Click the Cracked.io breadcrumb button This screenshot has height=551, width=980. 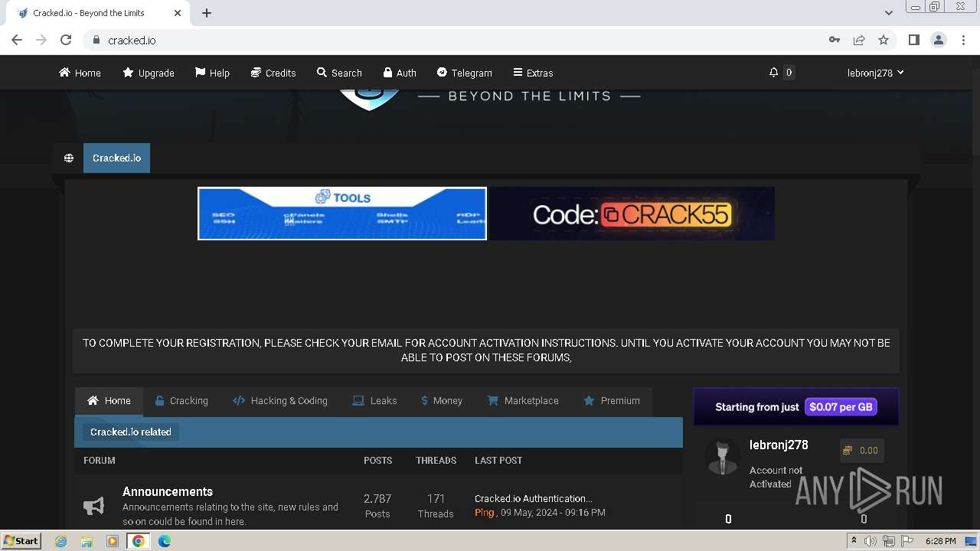(x=116, y=158)
